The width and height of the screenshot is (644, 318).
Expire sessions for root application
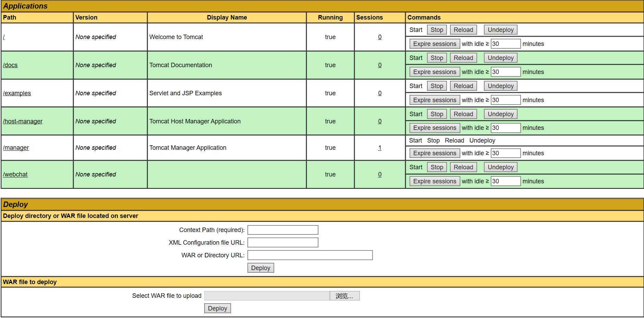pos(435,44)
